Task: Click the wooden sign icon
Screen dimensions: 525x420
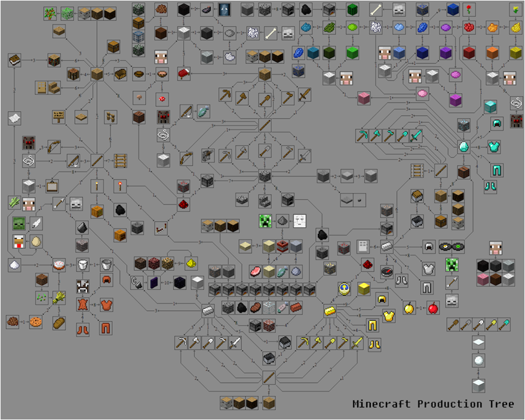Action: click(x=59, y=116)
